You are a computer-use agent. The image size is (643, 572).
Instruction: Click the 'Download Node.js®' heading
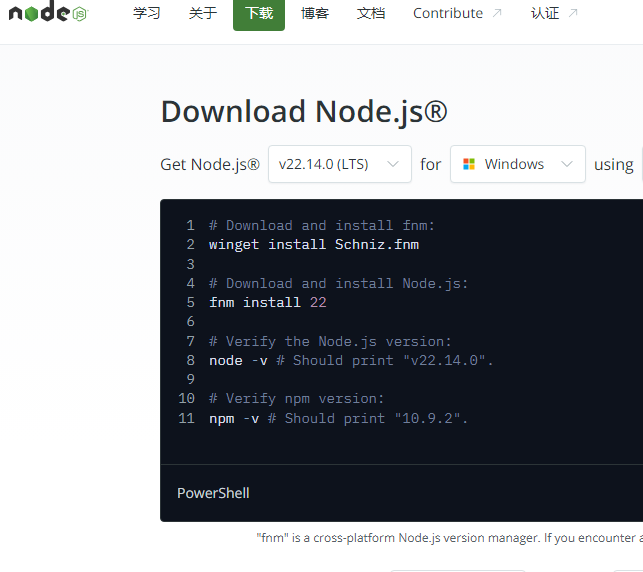[x=304, y=112]
